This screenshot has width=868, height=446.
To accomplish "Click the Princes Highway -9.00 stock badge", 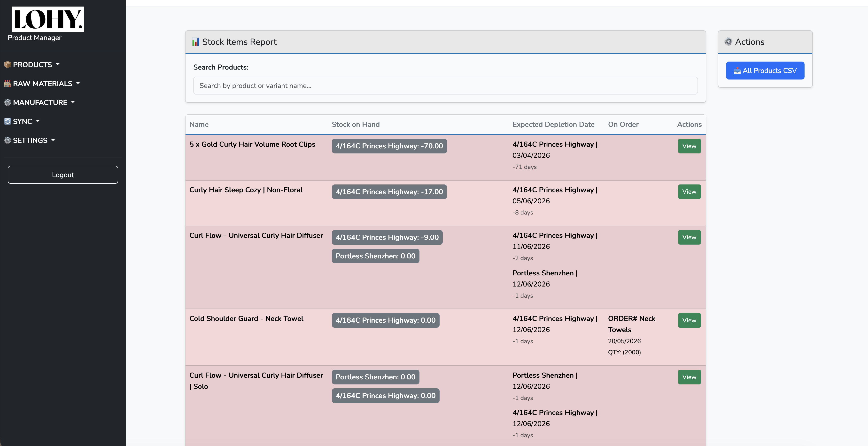I will [x=387, y=237].
